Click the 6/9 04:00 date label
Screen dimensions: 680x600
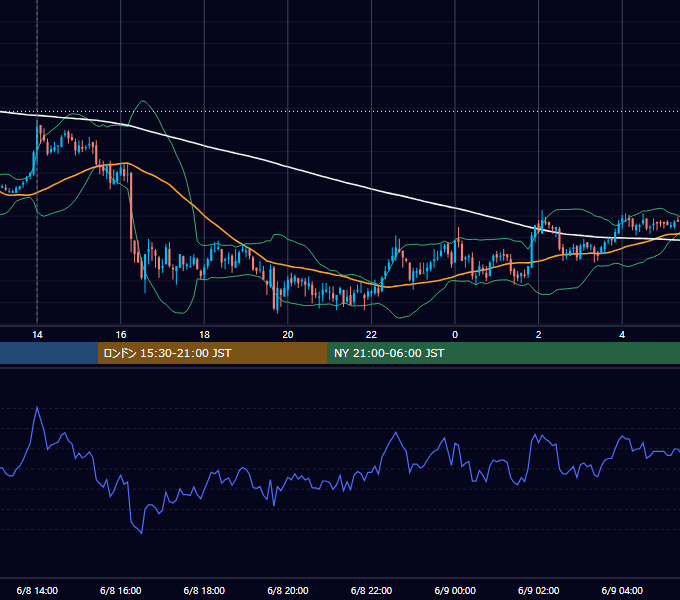pos(622,590)
